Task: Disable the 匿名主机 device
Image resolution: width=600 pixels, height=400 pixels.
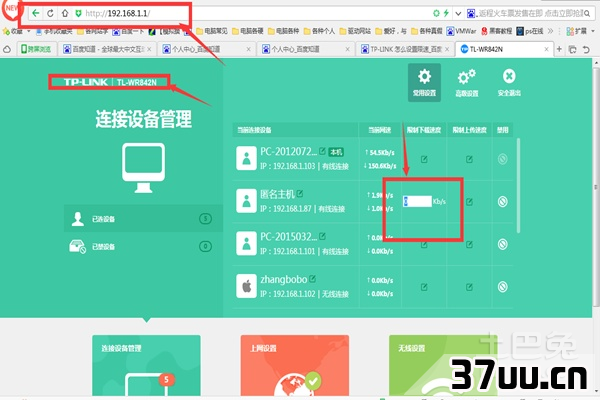Action: pos(502,201)
